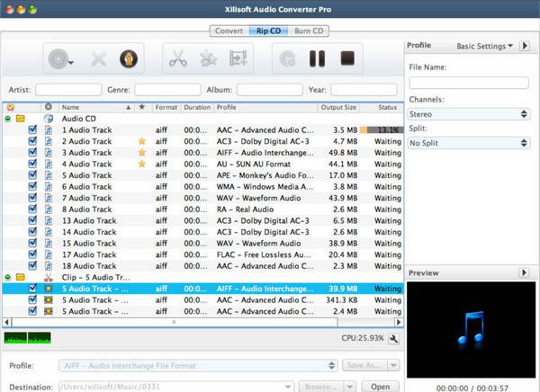Uncheck 2 Audio Track checkbox
Screen dimensions: 540x392
(32, 141)
